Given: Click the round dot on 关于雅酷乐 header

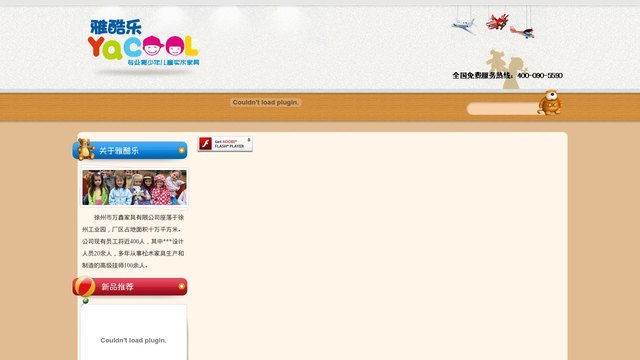Looking at the screenshot, I should point(181,151).
